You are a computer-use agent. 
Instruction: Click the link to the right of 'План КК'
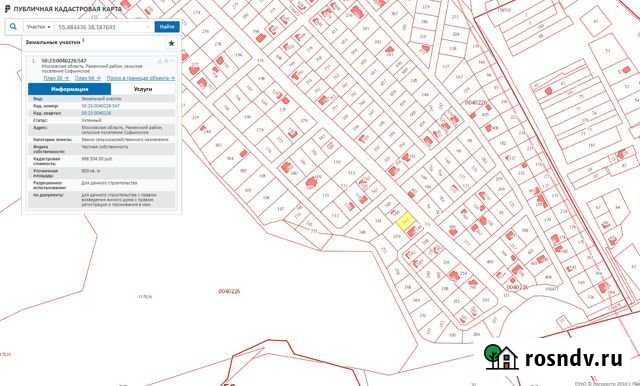(141, 78)
